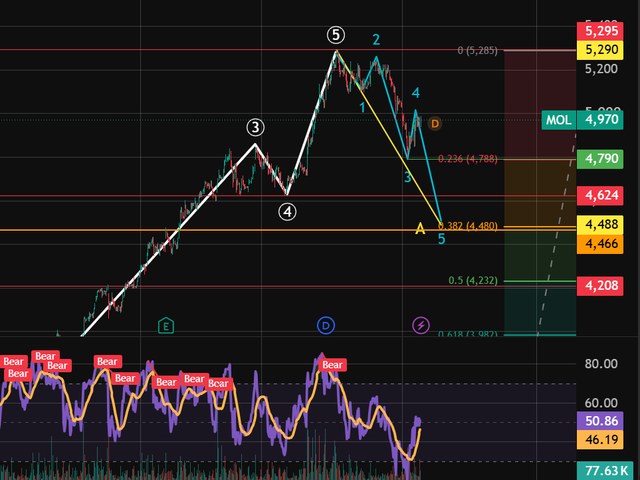The width and height of the screenshot is (640, 480).
Task: Click the Bear label at the latest RSI peak
Action: click(x=332, y=365)
